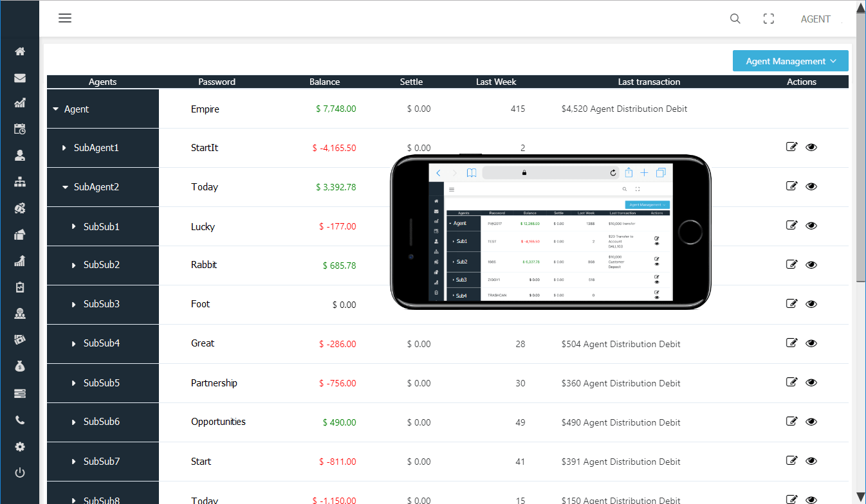Expand the SubAgent1 tree node
The height and width of the screenshot is (504, 866).
pyautogui.click(x=64, y=148)
